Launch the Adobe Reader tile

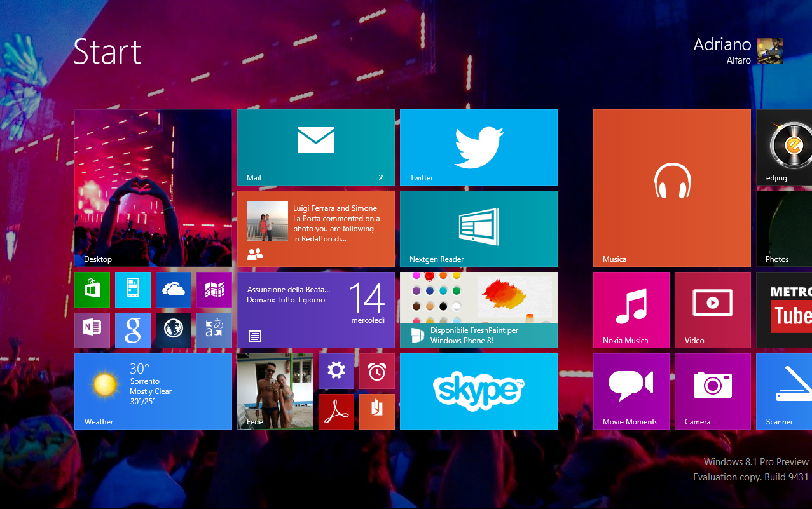tap(336, 412)
